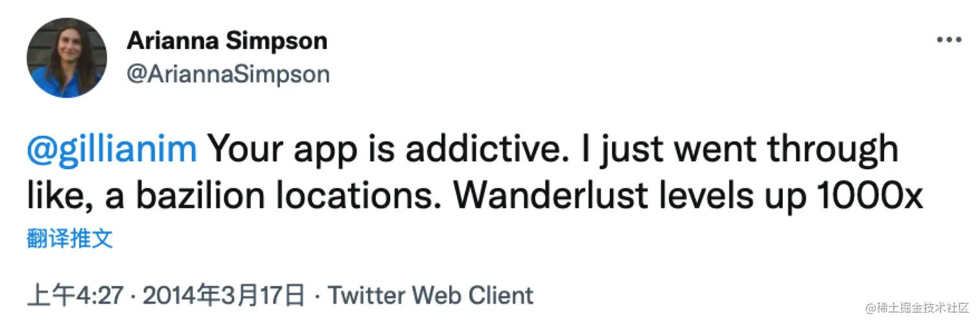Click 翻译推文 to translate the tweet

click(x=70, y=239)
